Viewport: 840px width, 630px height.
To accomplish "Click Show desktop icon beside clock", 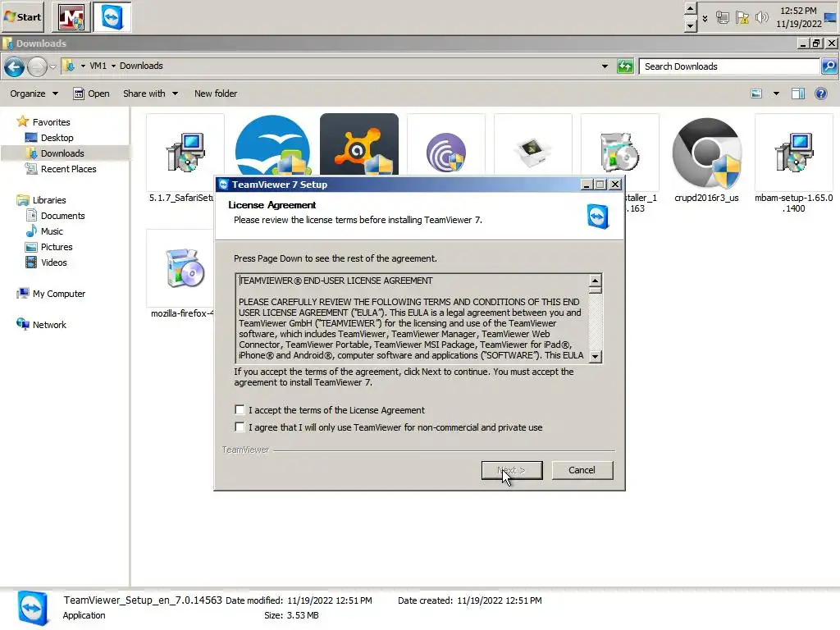I will [831, 17].
